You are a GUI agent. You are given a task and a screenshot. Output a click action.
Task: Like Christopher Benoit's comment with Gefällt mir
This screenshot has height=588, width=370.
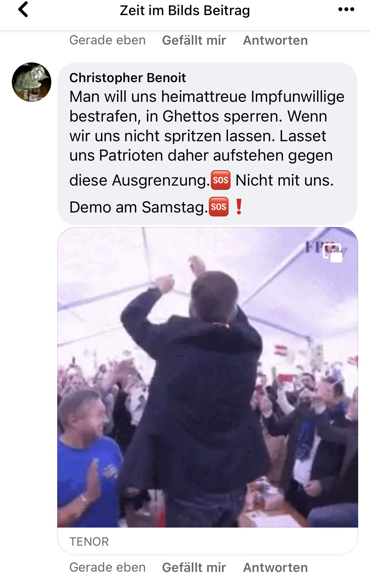[x=194, y=568]
